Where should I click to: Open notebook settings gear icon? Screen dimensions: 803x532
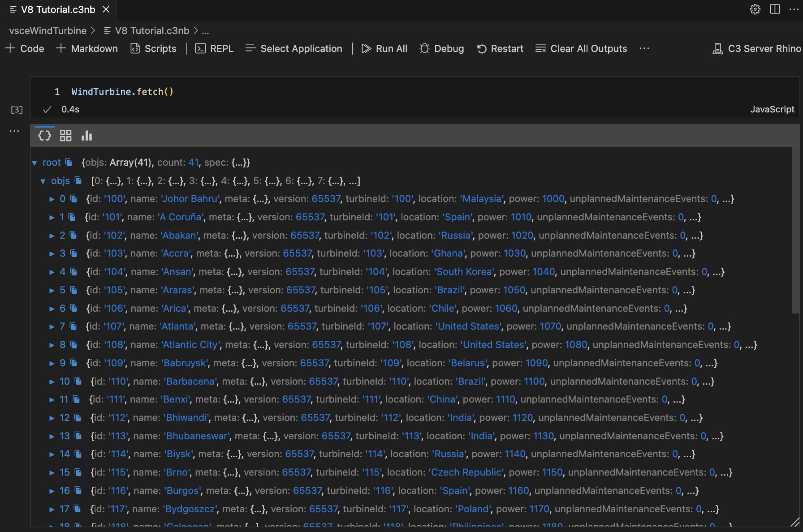tap(755, 9)
